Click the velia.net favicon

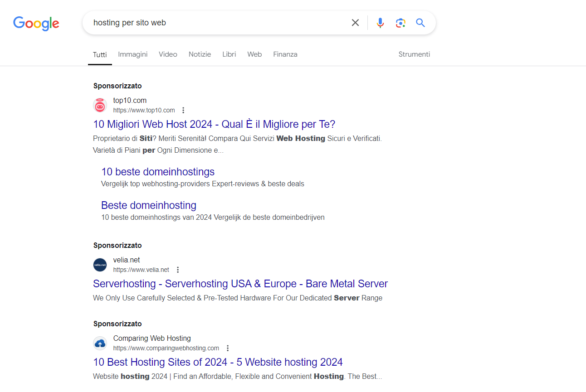100,265
